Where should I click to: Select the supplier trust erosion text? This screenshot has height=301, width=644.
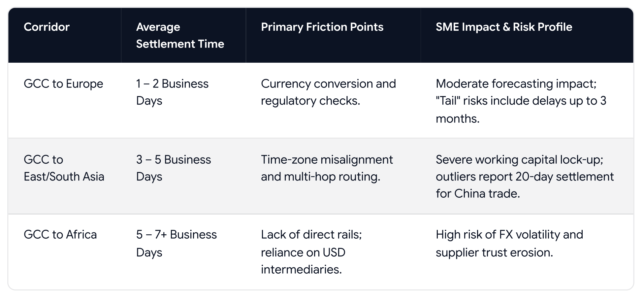[x=494, y=252]
